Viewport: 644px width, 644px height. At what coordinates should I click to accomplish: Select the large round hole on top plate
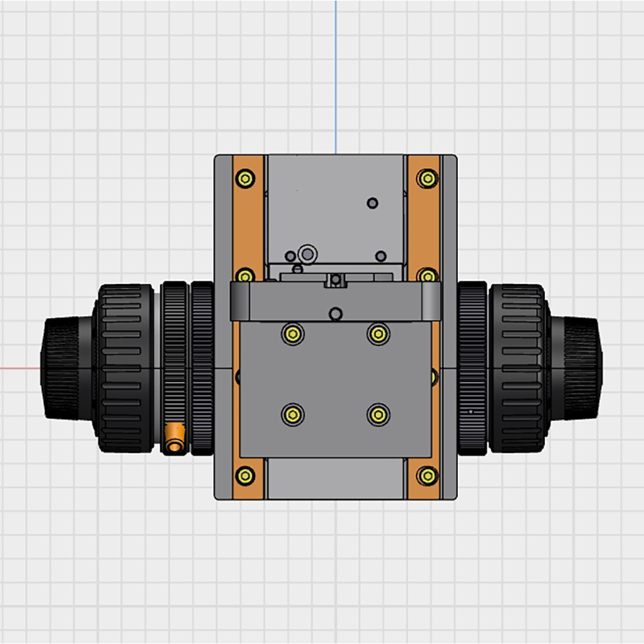(308, 254)
